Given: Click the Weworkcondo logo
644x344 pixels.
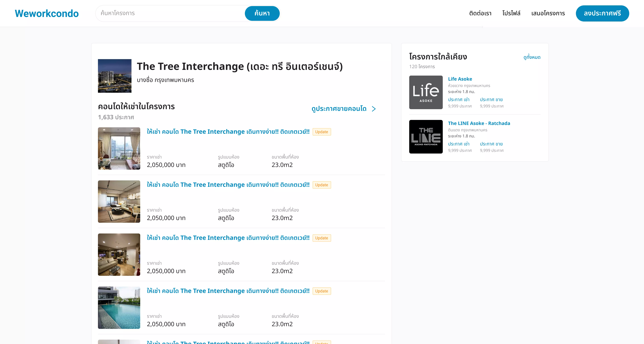Looking at the screenshot, I should pos(47,14).
